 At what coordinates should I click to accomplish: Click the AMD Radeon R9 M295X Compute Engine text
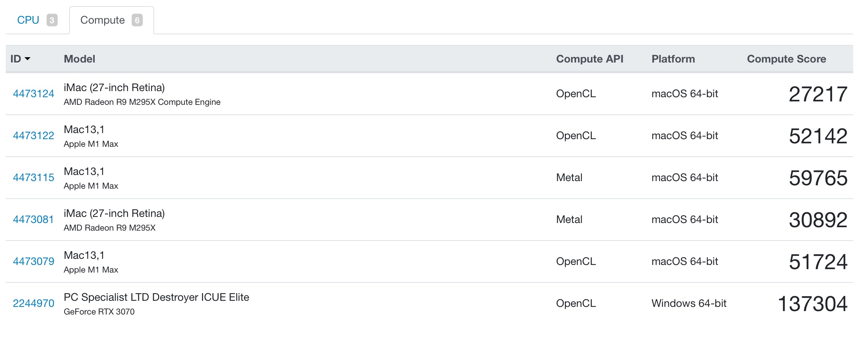point(142,102)
